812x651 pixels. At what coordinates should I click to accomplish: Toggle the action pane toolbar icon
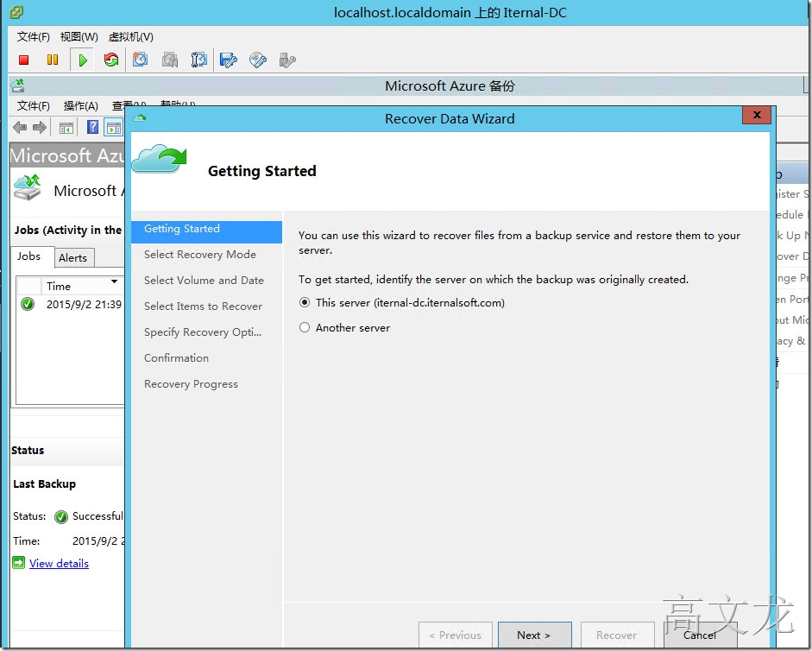point(113,128)
